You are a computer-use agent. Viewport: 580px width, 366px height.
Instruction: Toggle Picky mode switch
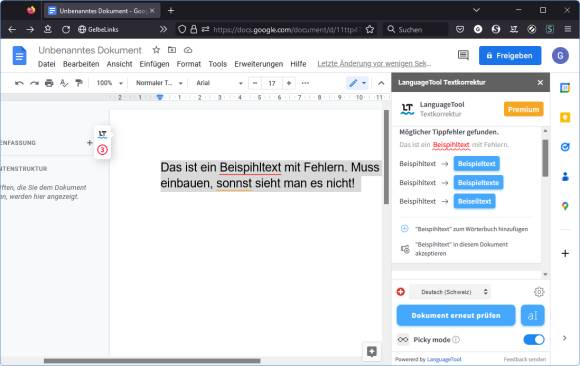click(x=534, y=339)
